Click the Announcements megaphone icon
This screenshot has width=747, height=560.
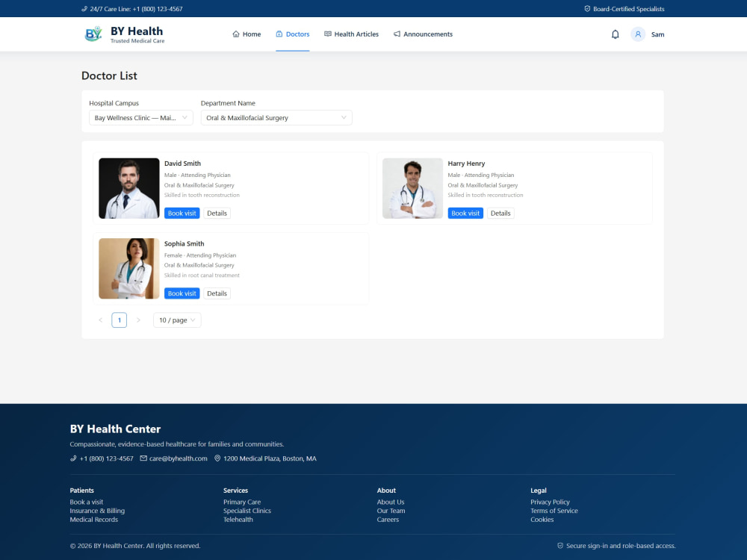click(x=397, y=34)
